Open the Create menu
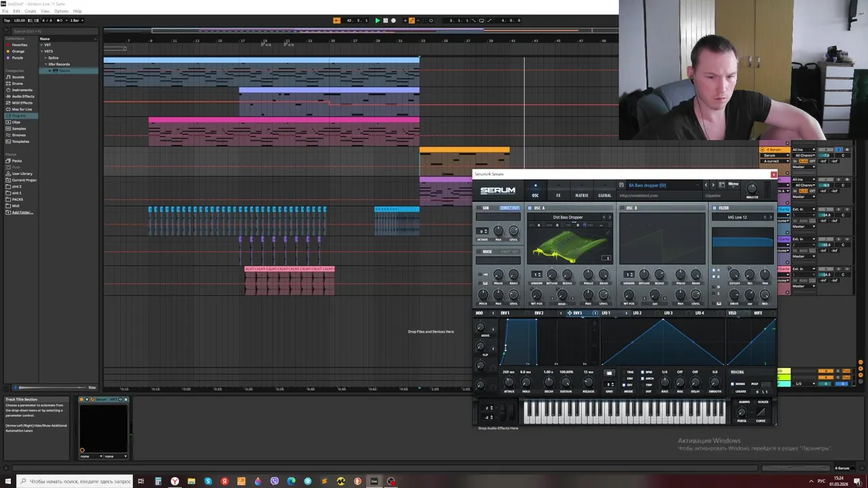Viewport: 868px width, 488px height. click(x=31, y=12)
